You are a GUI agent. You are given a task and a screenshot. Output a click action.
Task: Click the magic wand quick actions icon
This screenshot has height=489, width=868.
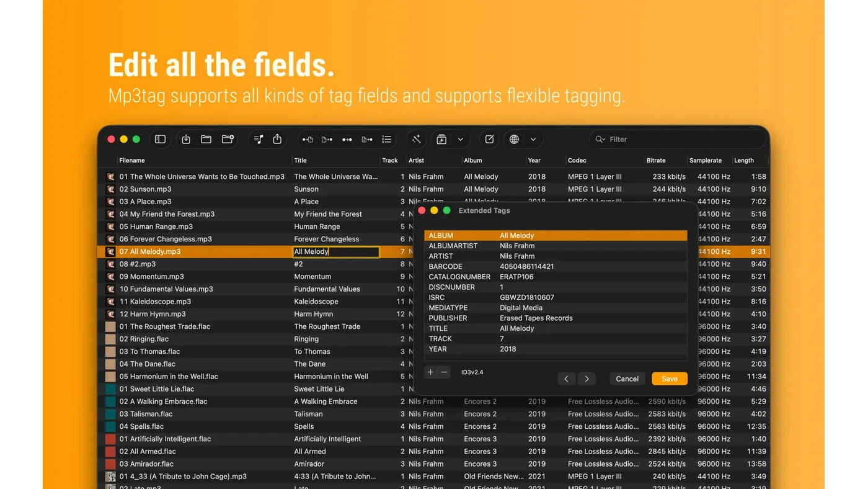(x=417, y=139)
